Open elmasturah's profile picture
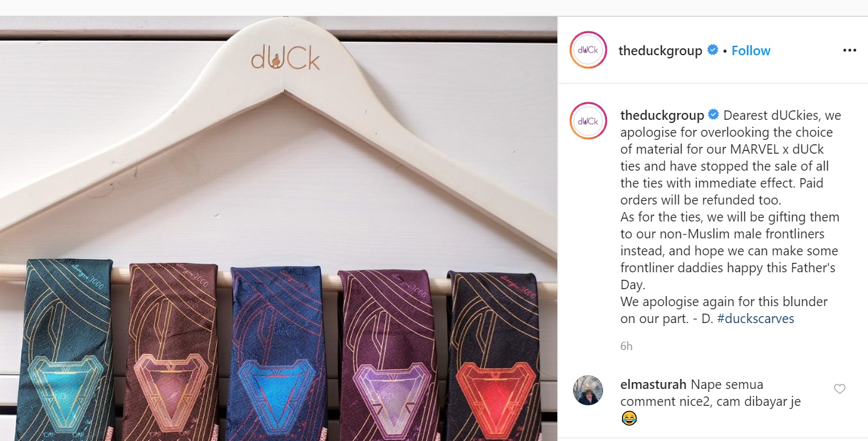The image size is (868, 441). (588, 390)
